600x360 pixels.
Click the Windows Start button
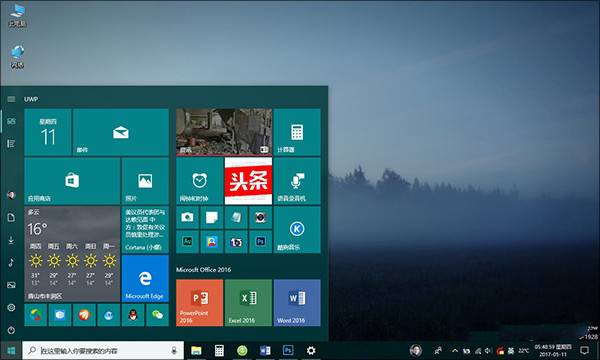click(11, 350)
